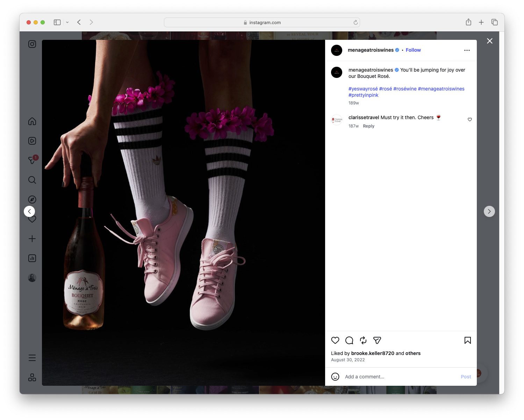Follow menageatroiswines
Image resolution: width=524 pixels, height=420 pixels.
413,50
